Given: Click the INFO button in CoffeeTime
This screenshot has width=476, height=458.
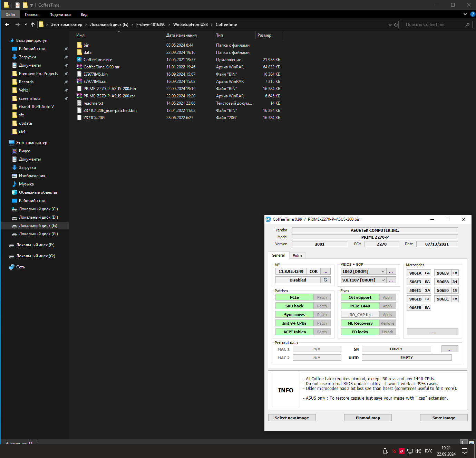Looking at the screenshot, I should coord(286,390).
